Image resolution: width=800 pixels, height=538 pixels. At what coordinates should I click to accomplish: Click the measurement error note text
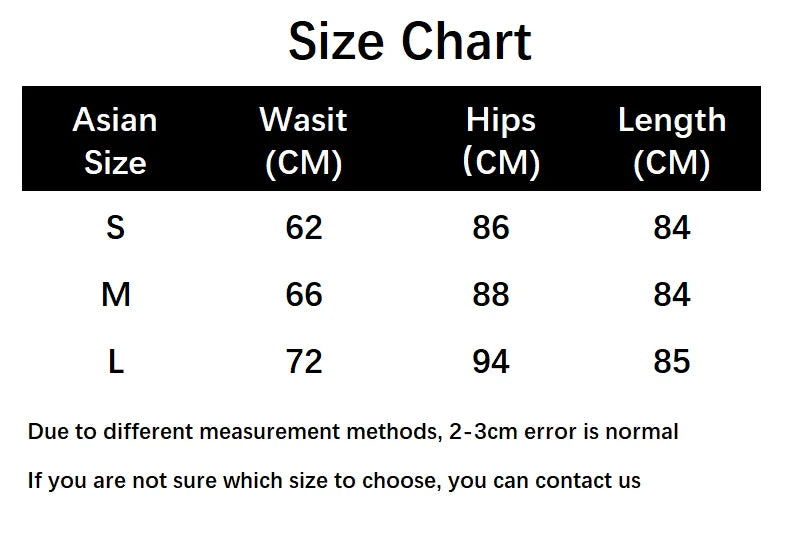click(x=353, y=432)
